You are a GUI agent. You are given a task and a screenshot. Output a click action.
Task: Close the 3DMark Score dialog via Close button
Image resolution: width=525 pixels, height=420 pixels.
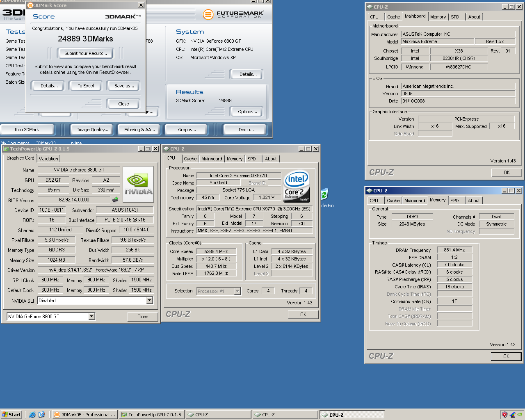click(123, 104)
